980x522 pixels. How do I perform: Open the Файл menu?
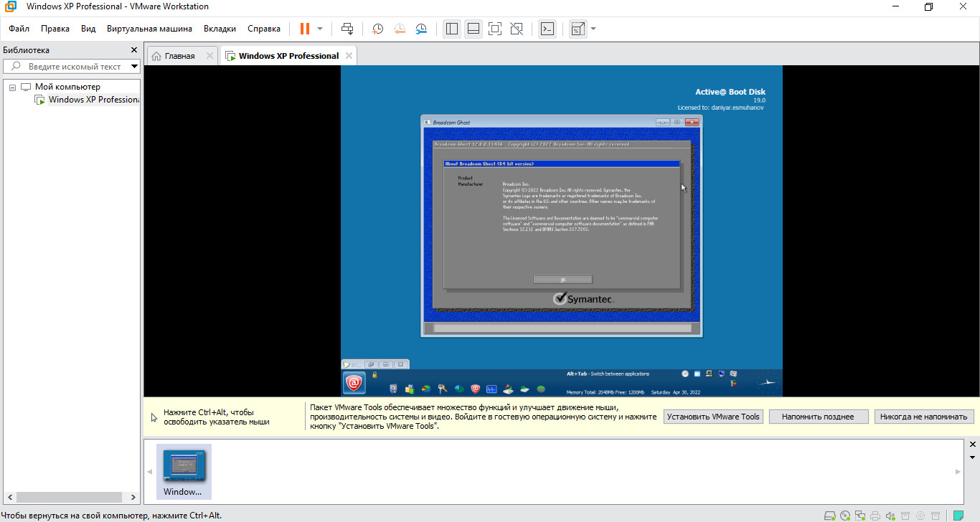(x=19, y=29)
